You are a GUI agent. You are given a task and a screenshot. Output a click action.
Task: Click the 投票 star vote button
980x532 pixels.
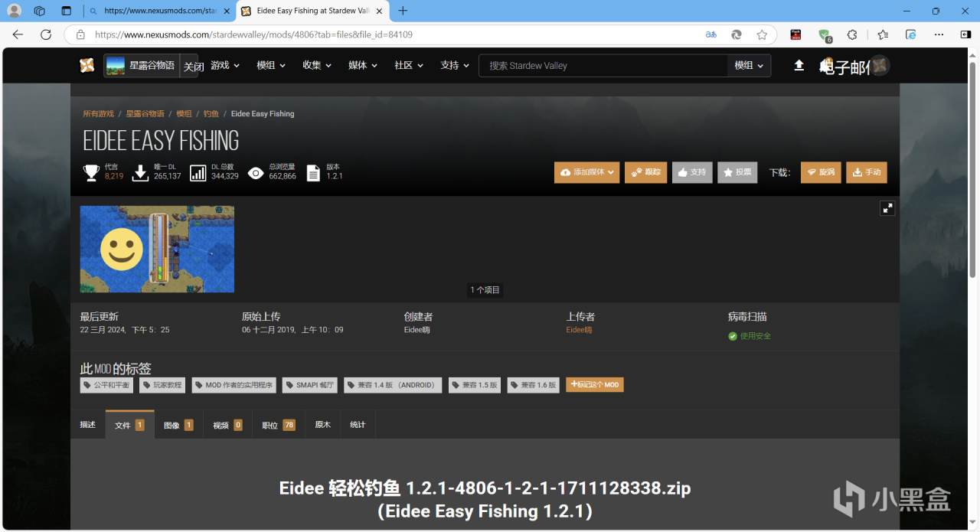pyautogui.click(x=737, y=172)
